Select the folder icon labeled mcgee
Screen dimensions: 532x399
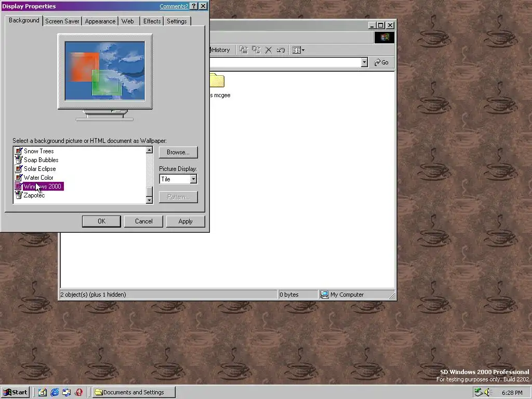pos(217,81)
